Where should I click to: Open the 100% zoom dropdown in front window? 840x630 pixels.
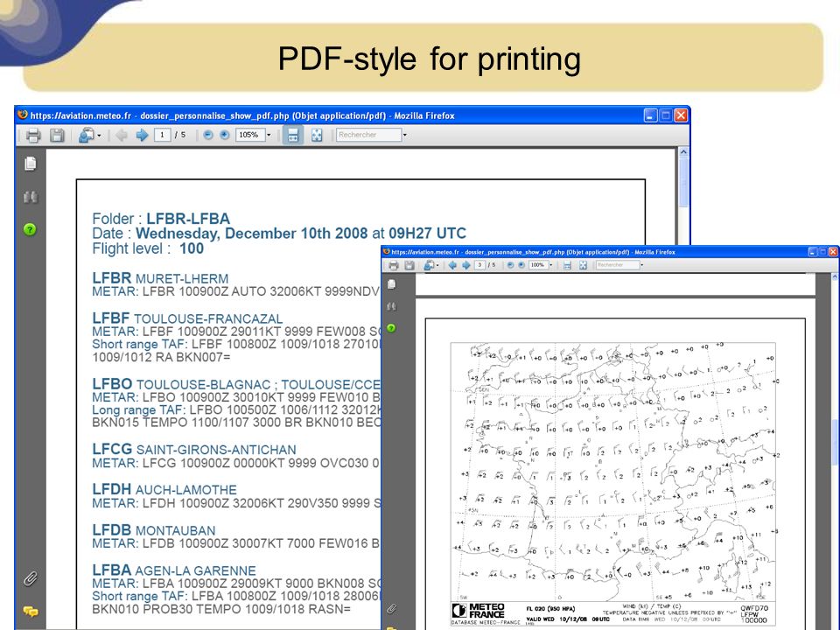(x=550, y=265)
